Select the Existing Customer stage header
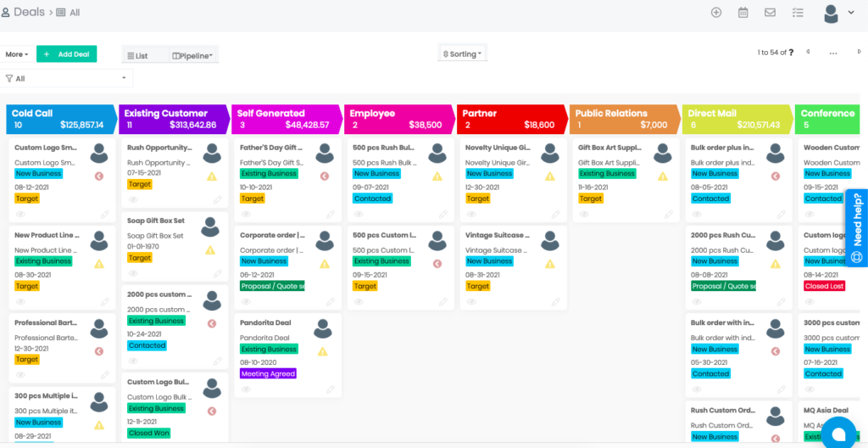Image resolution: width=868 pixels, height=448 pixels. (173, 119)
